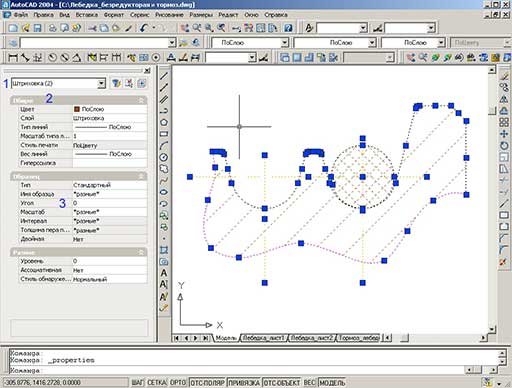
Task: Select the Rotate tool in modify toolbar
Action: click(504, 145)
